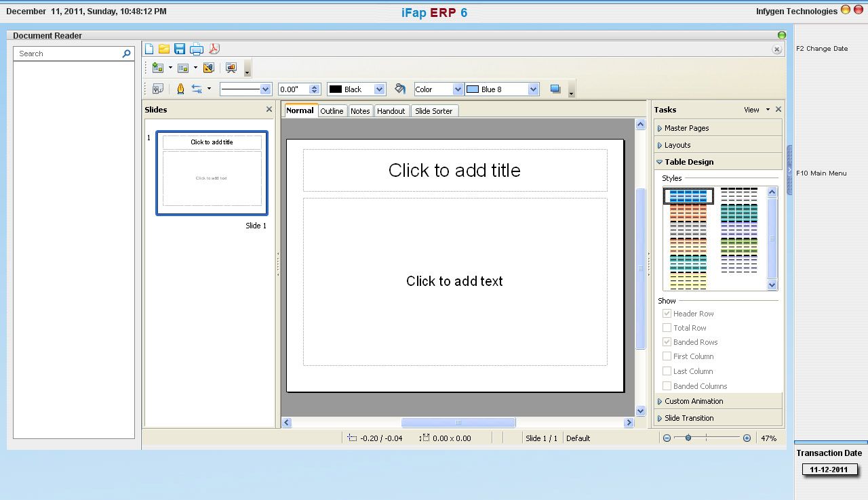Click the paint bucket Area fill icon

tap(400, 89)
